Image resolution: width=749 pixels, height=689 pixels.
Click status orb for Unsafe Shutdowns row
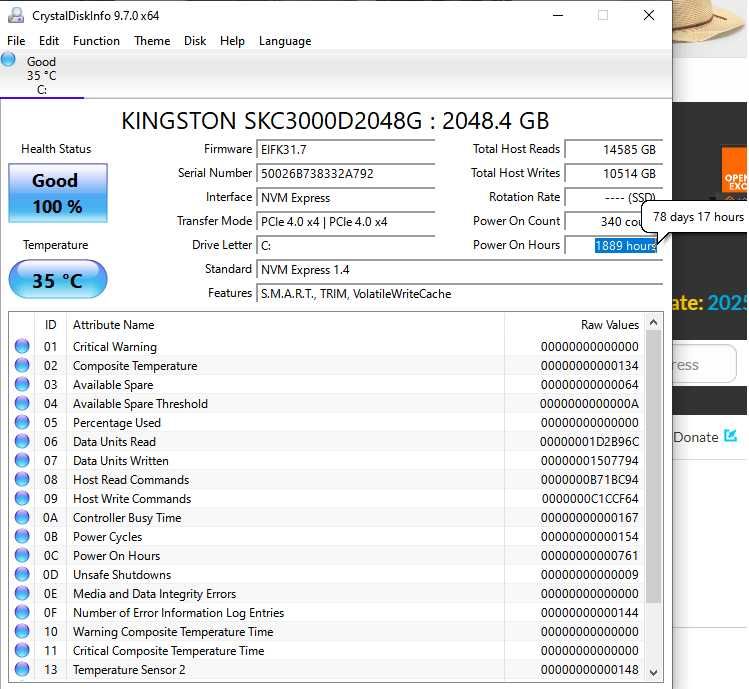[22, 574]
